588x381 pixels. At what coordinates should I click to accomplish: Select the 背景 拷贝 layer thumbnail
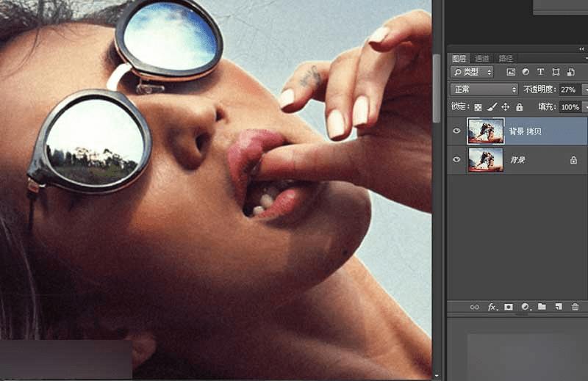tap(486, 131)
